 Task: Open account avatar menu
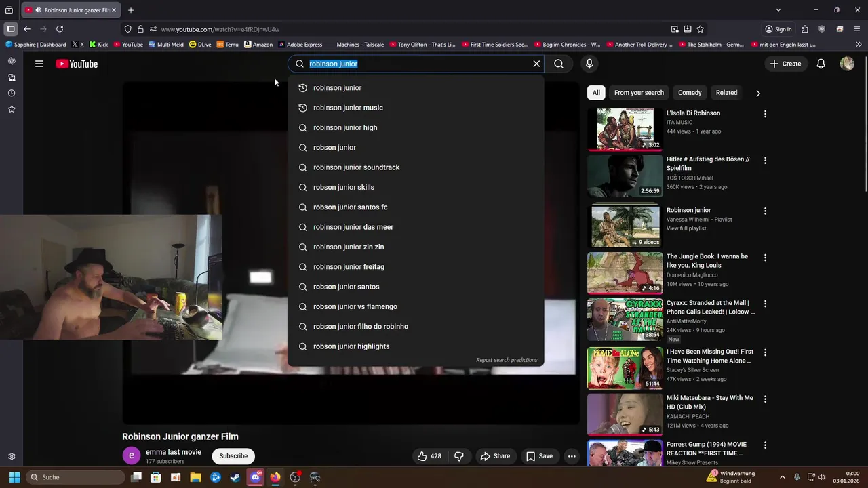pos(847,64)
